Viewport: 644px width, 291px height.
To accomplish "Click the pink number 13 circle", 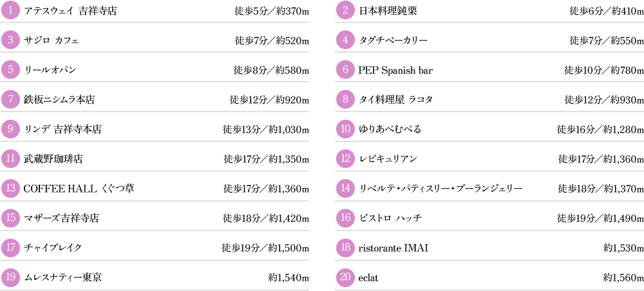I will click(11, 189).
